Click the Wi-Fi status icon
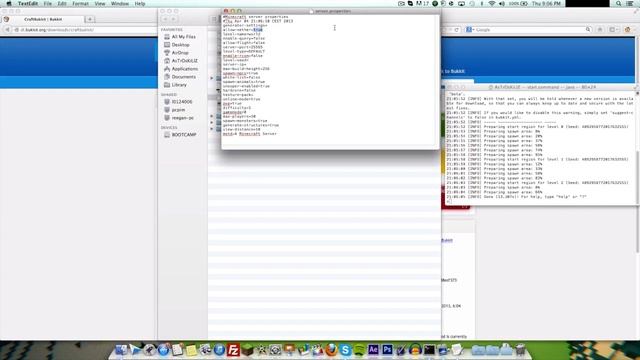The height and width of the screenshot is (360, 640). [492, 4]
